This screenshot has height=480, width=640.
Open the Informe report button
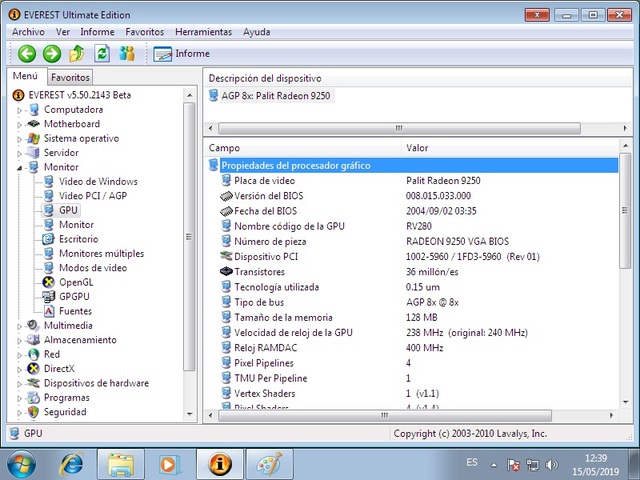[x=182, y=54]
